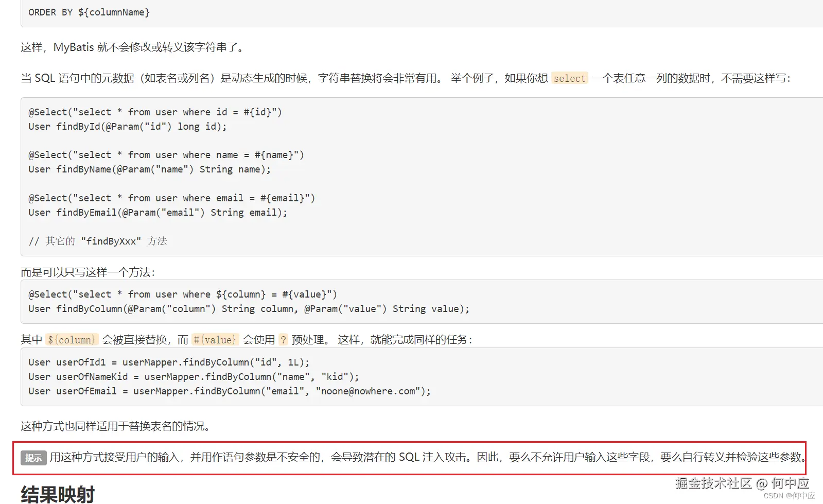The width and height of the screenshot is (823, 504).
Task: Click the @Select line with ${column}
Action: pos(183,294)
